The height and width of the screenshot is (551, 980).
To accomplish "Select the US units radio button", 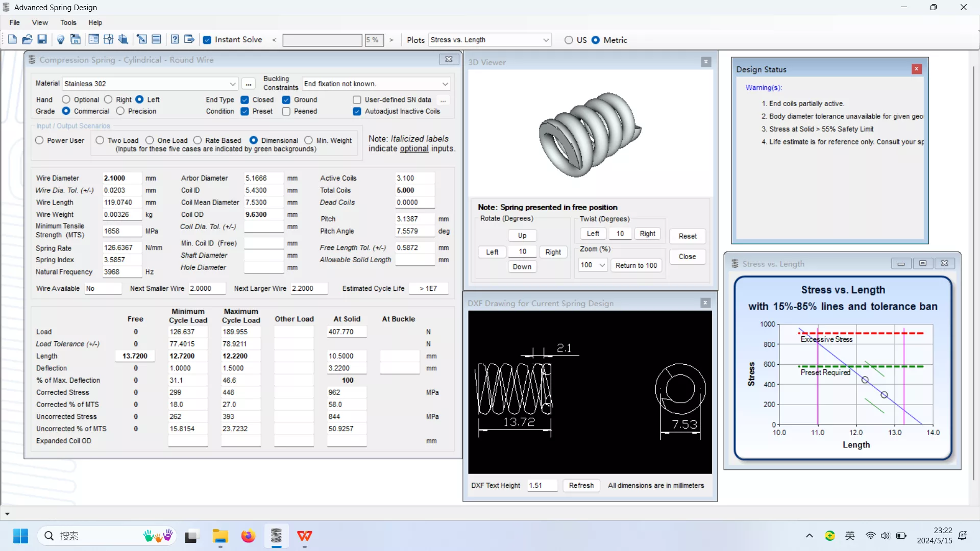I will pos(569,40).
